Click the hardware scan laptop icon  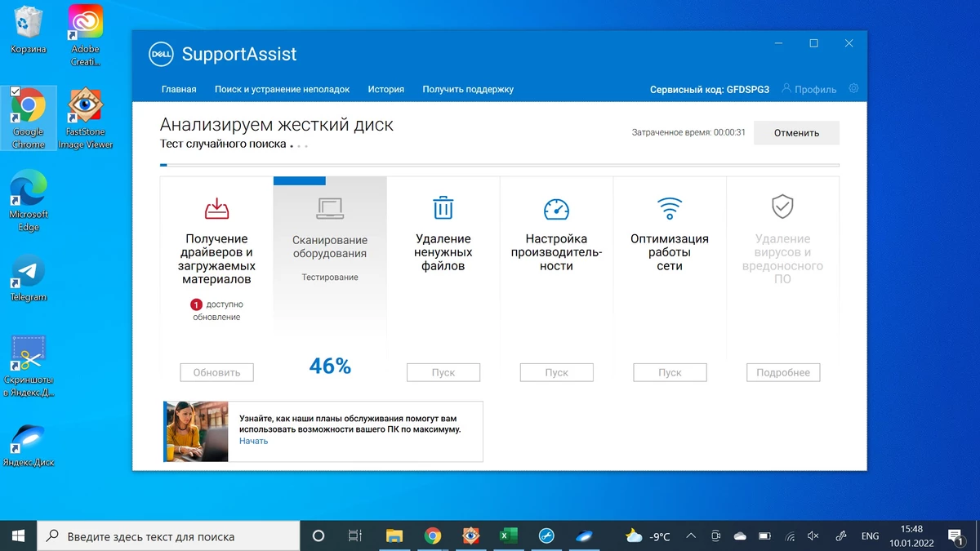pos(330,209)
